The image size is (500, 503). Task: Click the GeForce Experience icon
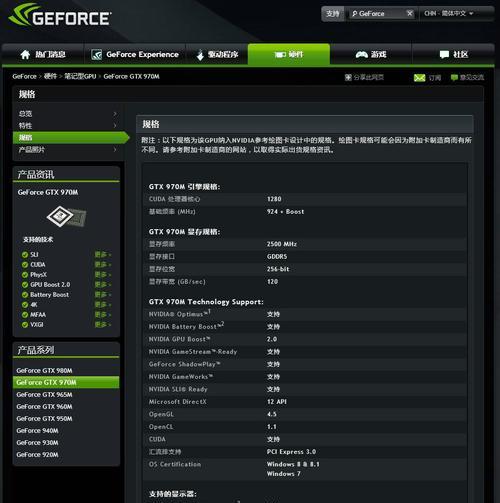point(97,55)
